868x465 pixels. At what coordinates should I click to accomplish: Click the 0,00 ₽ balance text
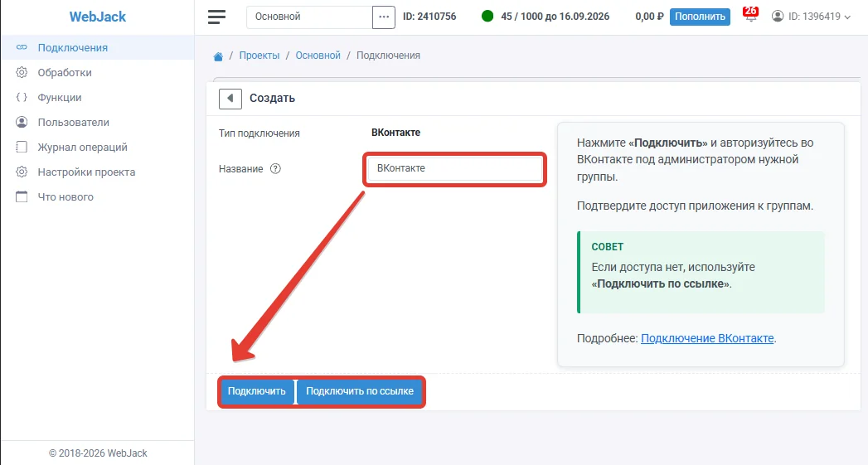pyautogui.click(x=649, y=17)
